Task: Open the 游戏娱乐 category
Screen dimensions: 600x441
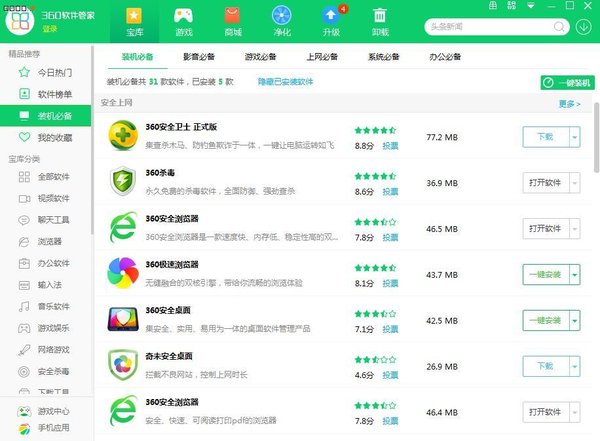Action: tap(46, 328)
